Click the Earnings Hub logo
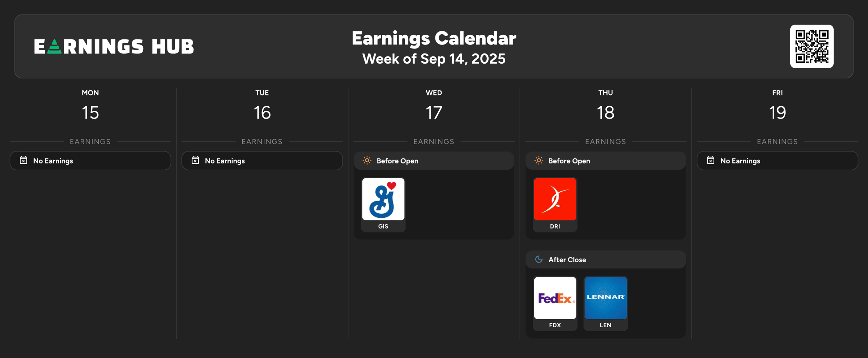Image resolution: width=868 pixels, height=358 pixels. point(114,46)
